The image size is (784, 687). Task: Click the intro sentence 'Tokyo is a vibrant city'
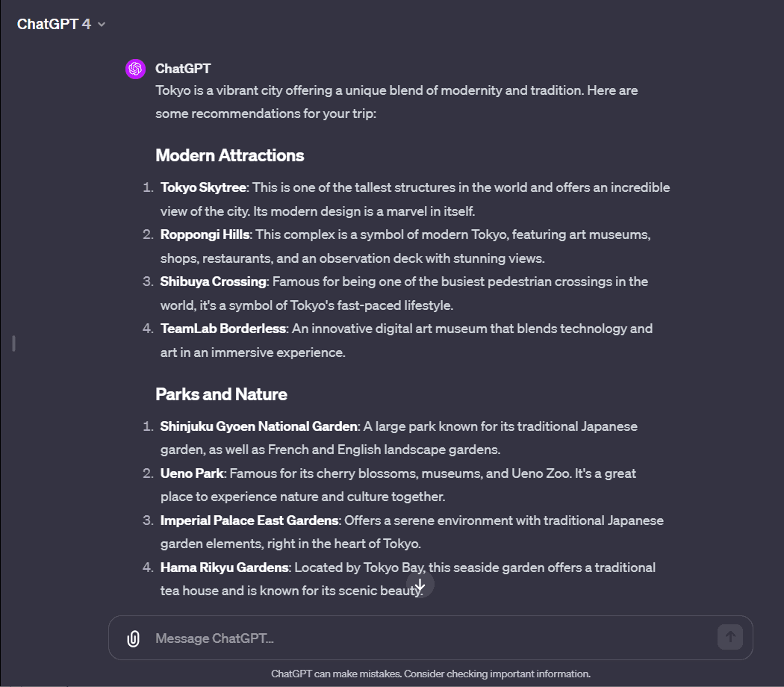(x=396, y=90)
